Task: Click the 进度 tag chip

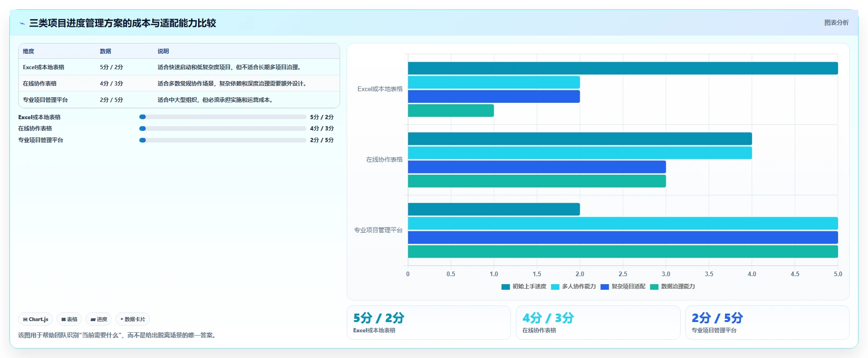Action: pos(99,319)
